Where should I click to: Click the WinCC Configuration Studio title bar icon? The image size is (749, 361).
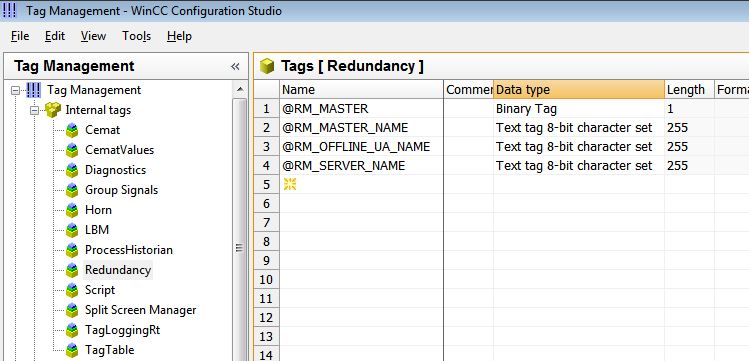[10, 10]
